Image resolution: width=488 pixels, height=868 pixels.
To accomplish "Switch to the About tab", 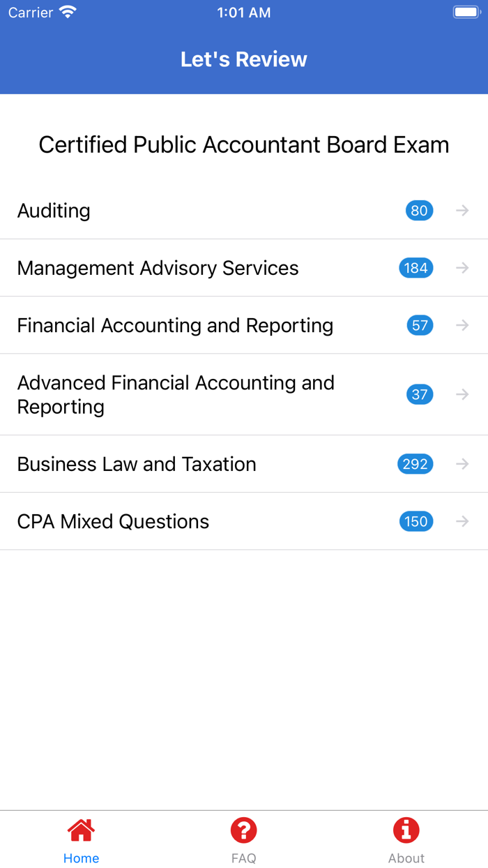I will [x=406, y=837].
